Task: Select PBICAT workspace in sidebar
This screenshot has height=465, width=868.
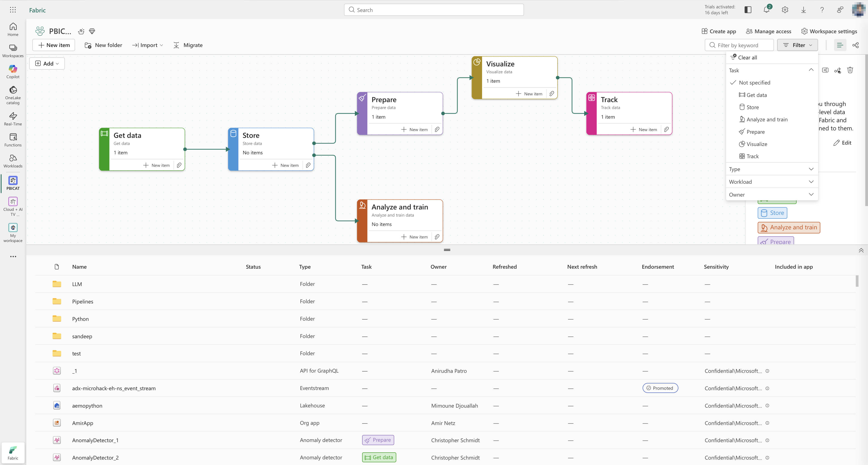Action: [13, 183]
